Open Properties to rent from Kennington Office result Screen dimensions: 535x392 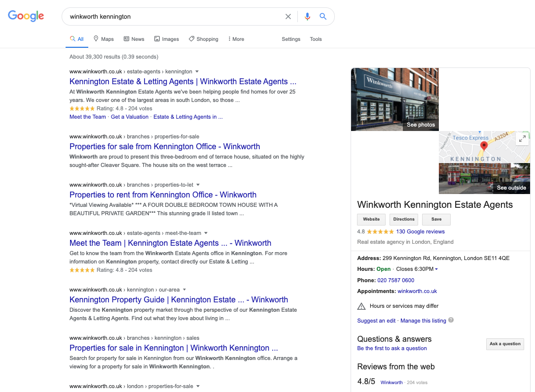pyautogui.click(x=163, y=195)
